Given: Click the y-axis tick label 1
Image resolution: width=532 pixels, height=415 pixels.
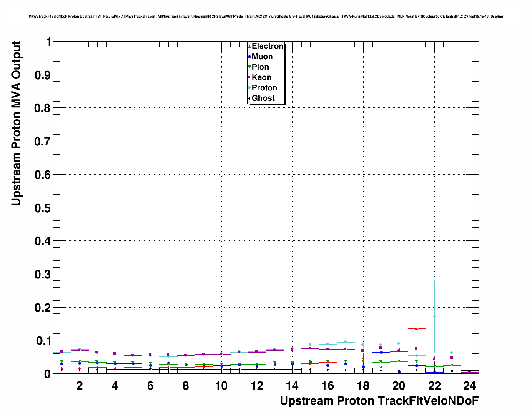Looking at the screenshot, I should pos(48,42).
